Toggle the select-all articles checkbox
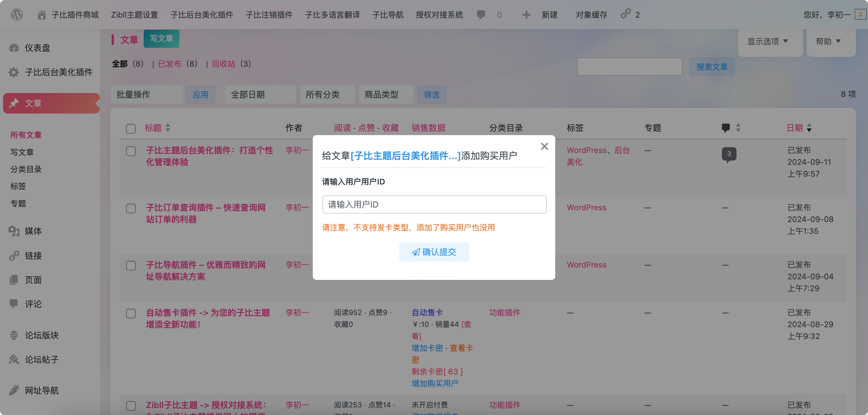This screenshot has width=868, height=415. pos(131,128)
